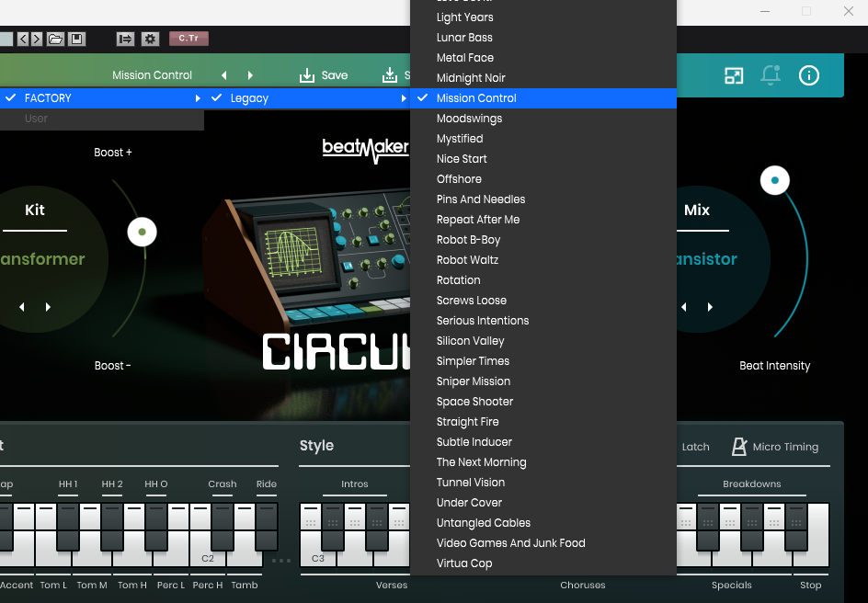Image resolution: width=868 pixels, height=603 pixels.
Task: Select previous preset arrow beside Mission Control name
Action: coord(224,75)
